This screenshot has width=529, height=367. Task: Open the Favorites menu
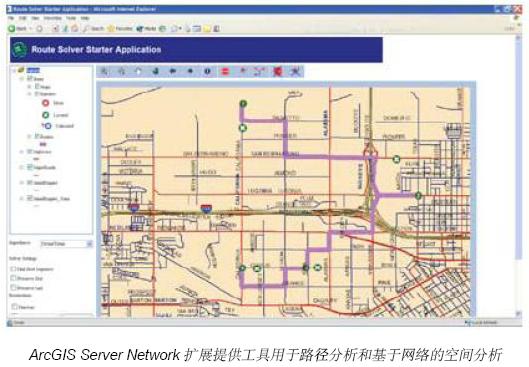point(53,18)
